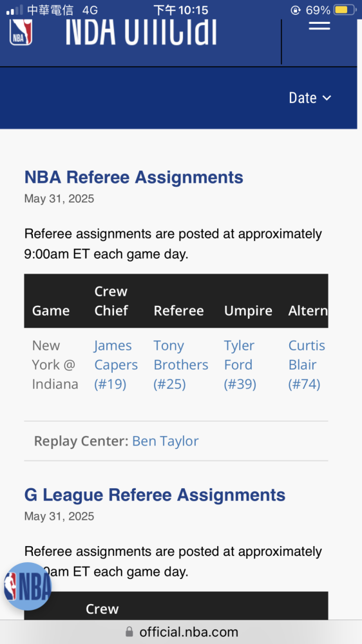
Task: Open Curtis Blair (#74) alternate link
Action: 307,365
